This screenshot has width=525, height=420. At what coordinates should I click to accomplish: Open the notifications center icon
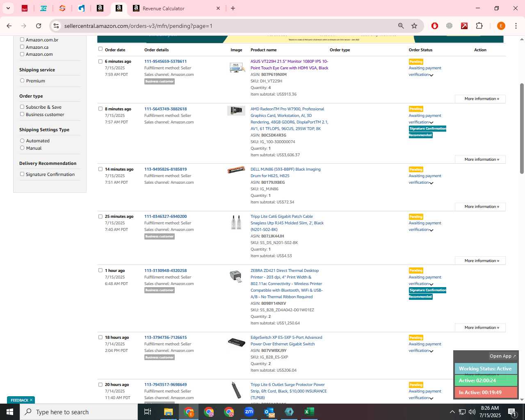click(512, 412)
